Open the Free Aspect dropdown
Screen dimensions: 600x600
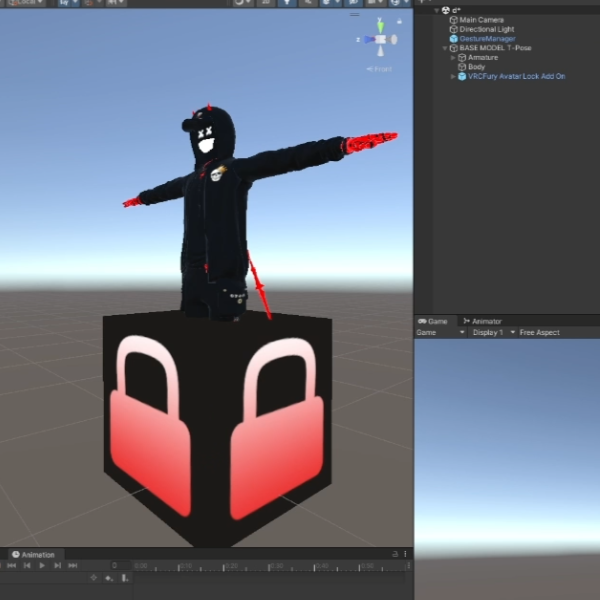tap(540, 333)
